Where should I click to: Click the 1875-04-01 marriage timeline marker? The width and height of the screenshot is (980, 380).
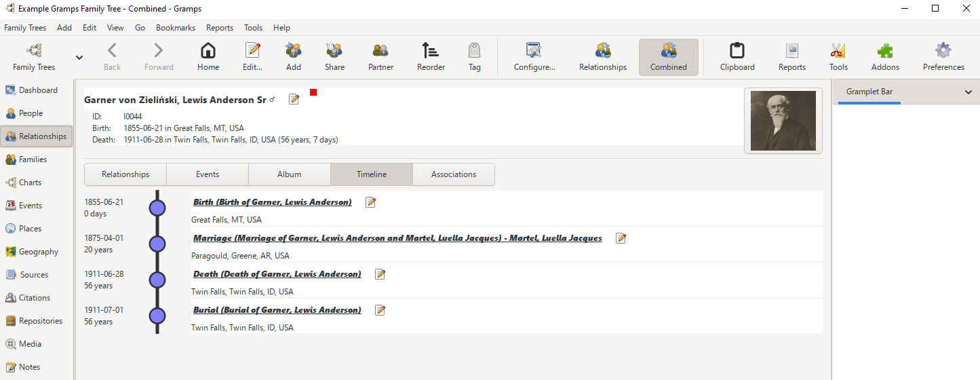pos(157,244)
